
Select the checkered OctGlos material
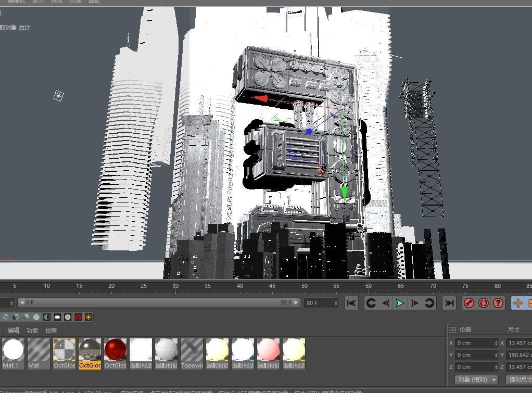coord(65,353)
